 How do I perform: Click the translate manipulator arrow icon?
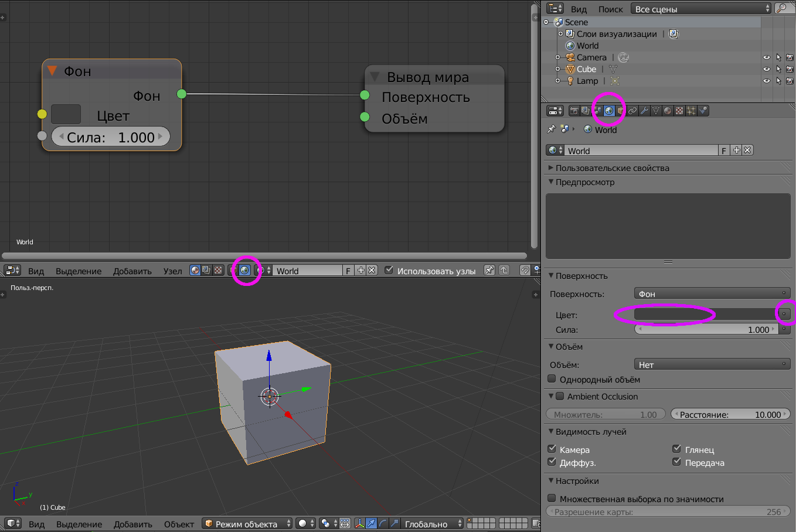point(371,523)
